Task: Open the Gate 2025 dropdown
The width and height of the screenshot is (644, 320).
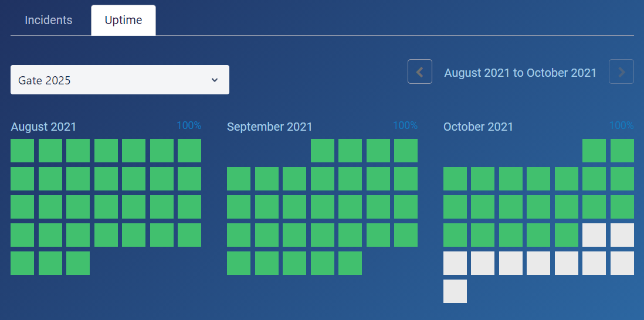Action: 120,80
